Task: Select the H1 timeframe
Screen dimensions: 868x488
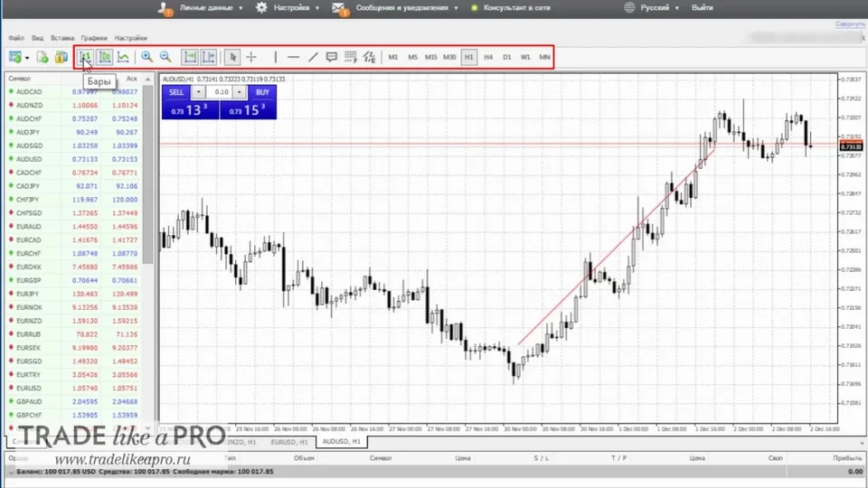Action: click(x=469, y=57)
